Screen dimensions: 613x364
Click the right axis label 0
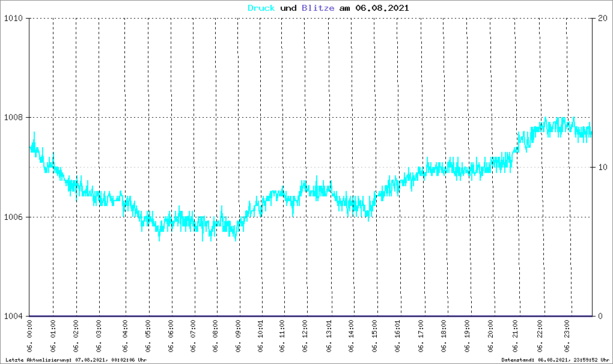tap(600, 317)
